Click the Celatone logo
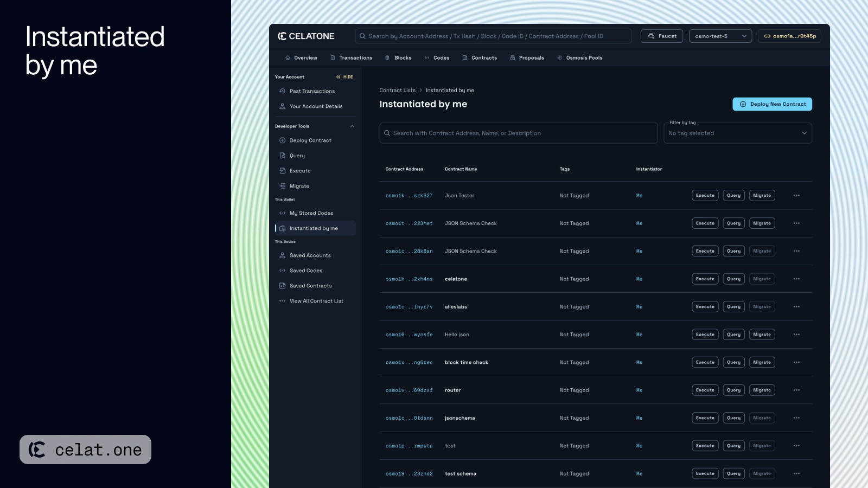868x488 pixels. (306, 36)
